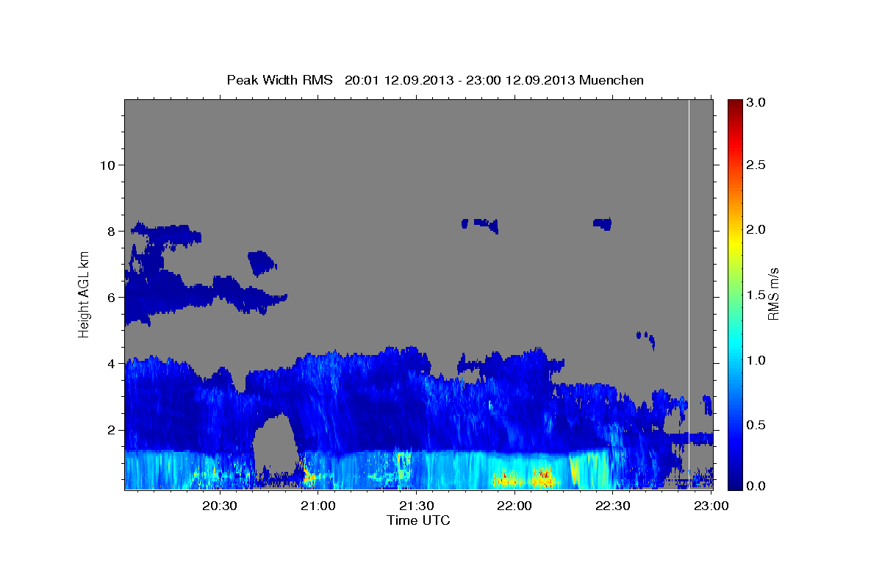The image size is (882, 588).
Task: Click the 21:00 time tick label
Action: click(x=318, y=506)
